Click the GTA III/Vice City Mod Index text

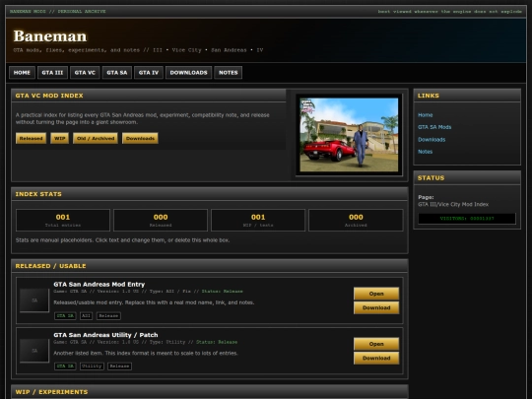[x=453, y=204]
